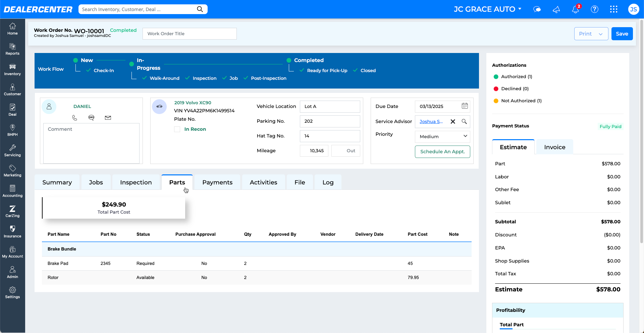Image resolution: width=644 pixels, height=333 pixels.
Task: Switch to the Inspection tab
Action: point(136,182)
